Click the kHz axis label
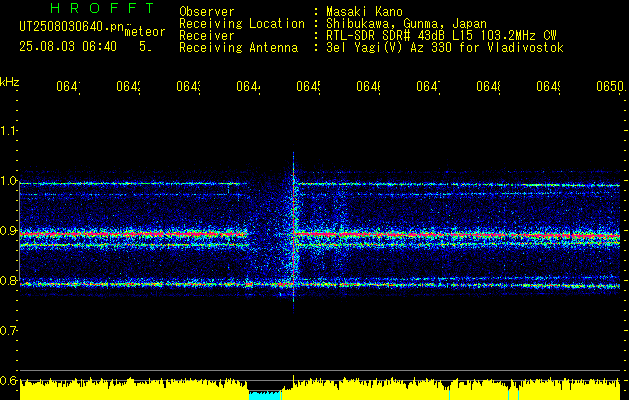The width and height of the screenshot is (629, 400). 10,82
